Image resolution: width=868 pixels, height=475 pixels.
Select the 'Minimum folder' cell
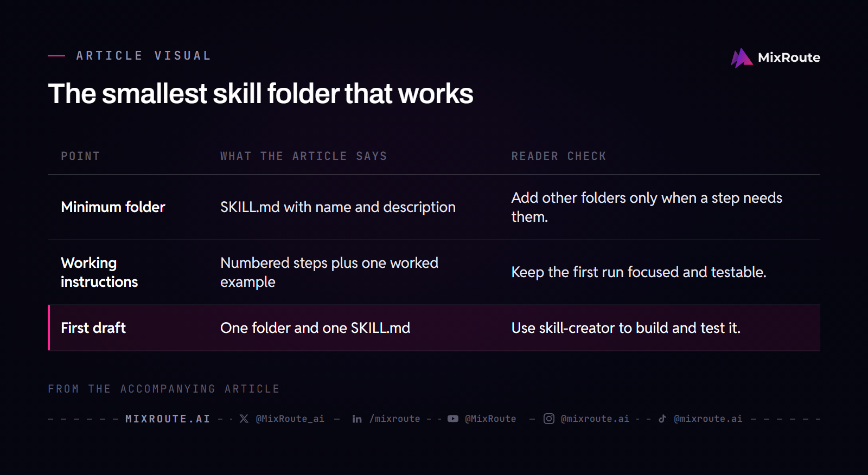click(113, 207)
